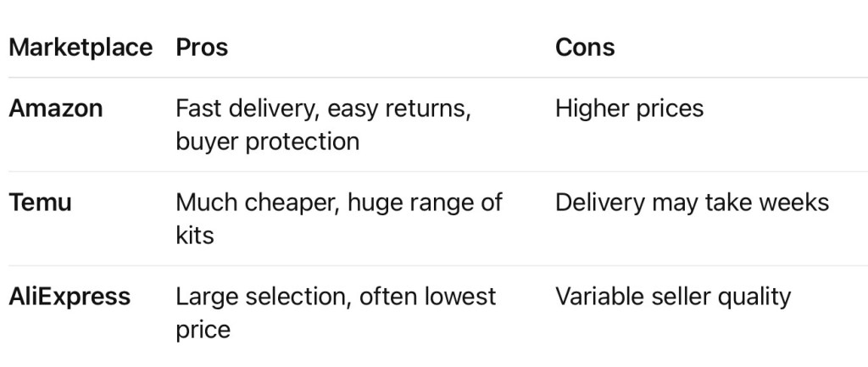Click the "Higher prices" cell for Amazon
Image resolution: width=868 pixels, height=367 pixels.
629,108
